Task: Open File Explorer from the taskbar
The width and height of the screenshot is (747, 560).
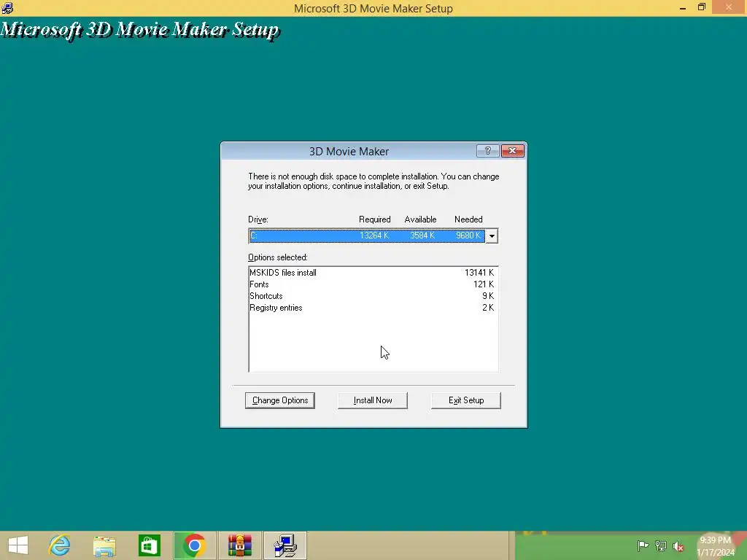Action: [104, 545]
